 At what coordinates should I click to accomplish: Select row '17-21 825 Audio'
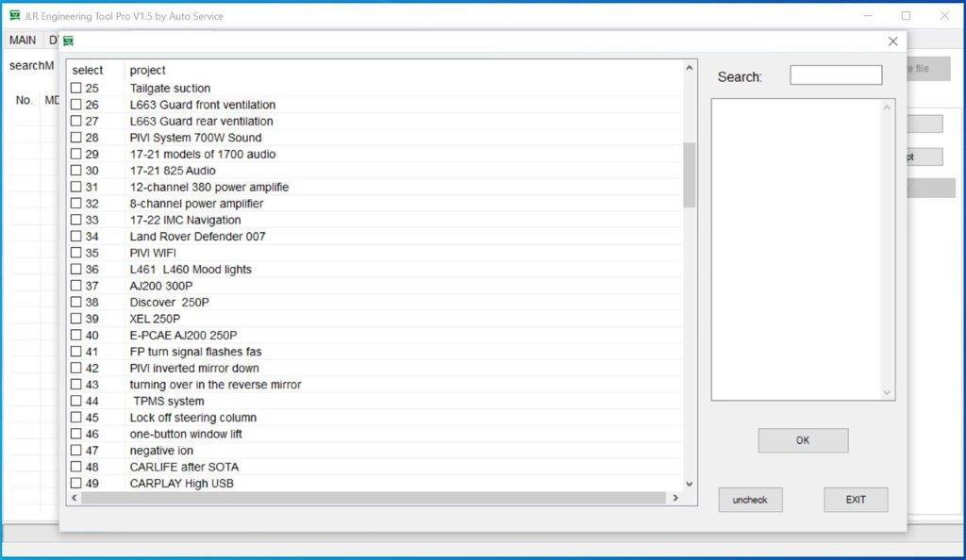click(375, 171)
